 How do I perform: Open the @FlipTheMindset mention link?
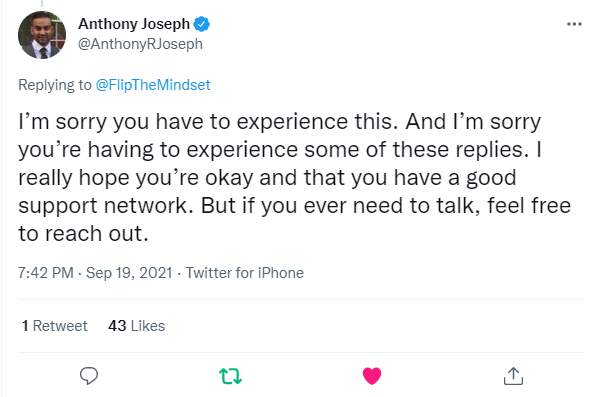coord(153,85)
